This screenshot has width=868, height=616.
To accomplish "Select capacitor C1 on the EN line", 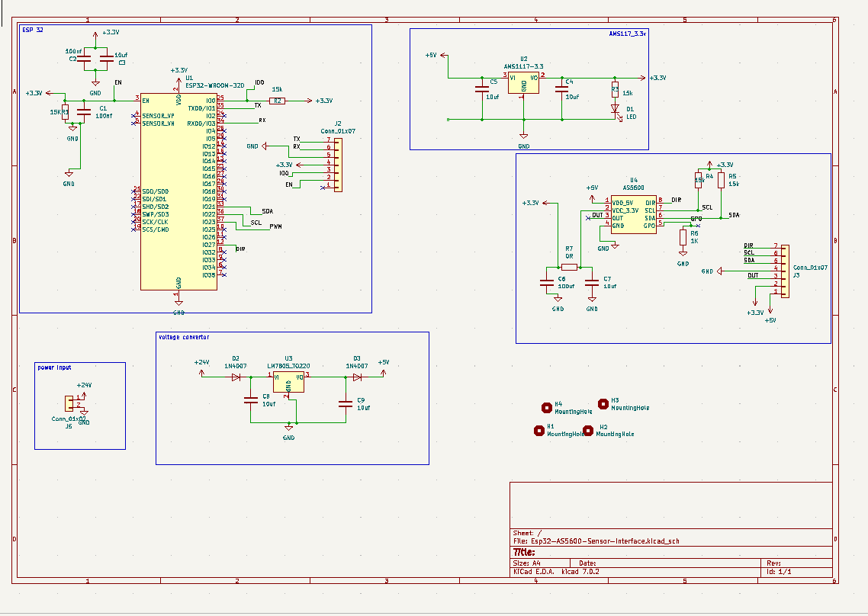I will 84,112.
